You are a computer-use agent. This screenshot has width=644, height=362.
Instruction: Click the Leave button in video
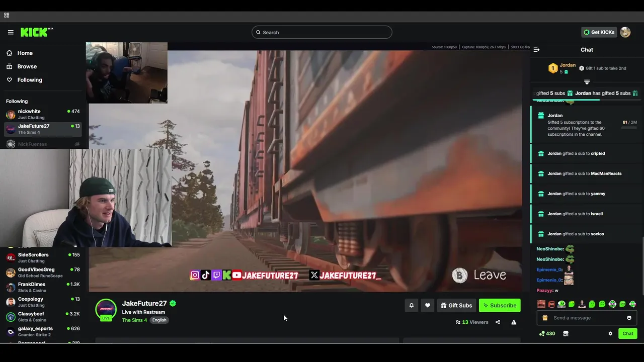(x=479, y=275)
